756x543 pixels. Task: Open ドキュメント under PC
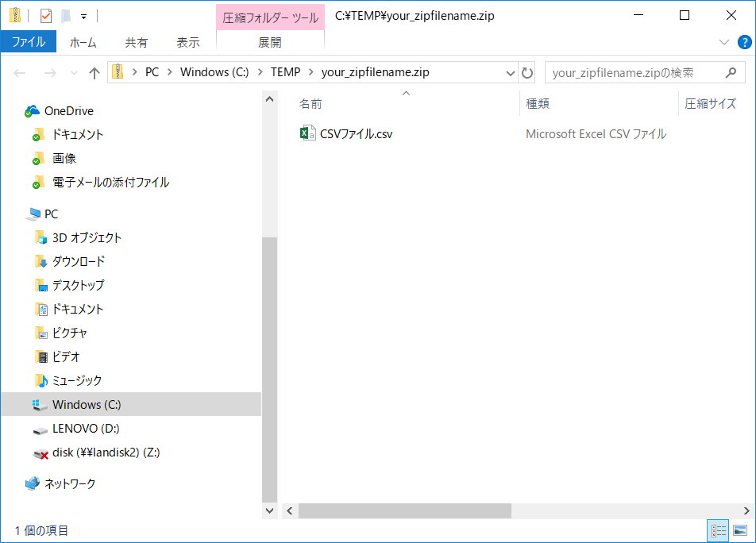78,309
